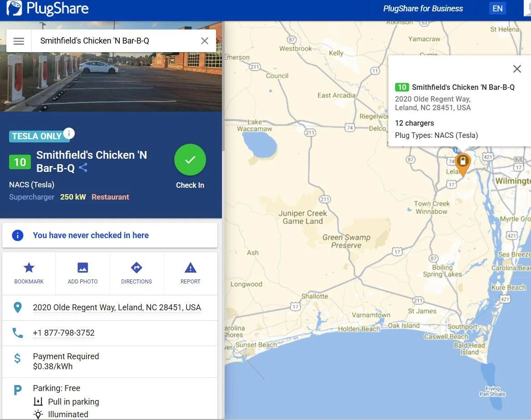Call the phone number +1 877-798-3752
This screenshot has height=420, width=531.
[x=64, y=333]
